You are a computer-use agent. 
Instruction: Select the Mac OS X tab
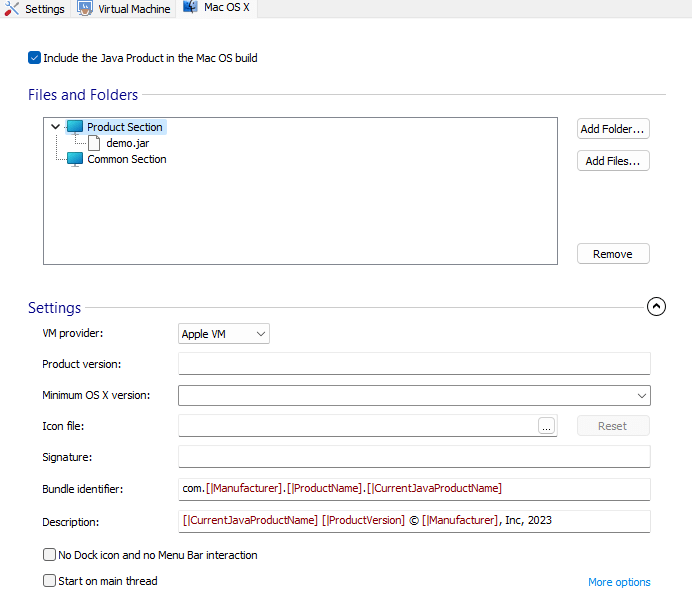(x=217, y=8)
